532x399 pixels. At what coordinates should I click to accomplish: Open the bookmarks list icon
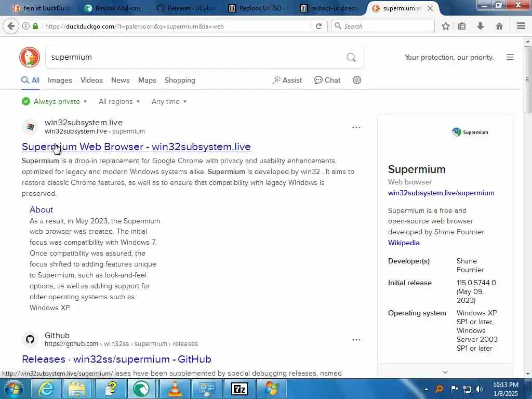[x=462, y=26]
